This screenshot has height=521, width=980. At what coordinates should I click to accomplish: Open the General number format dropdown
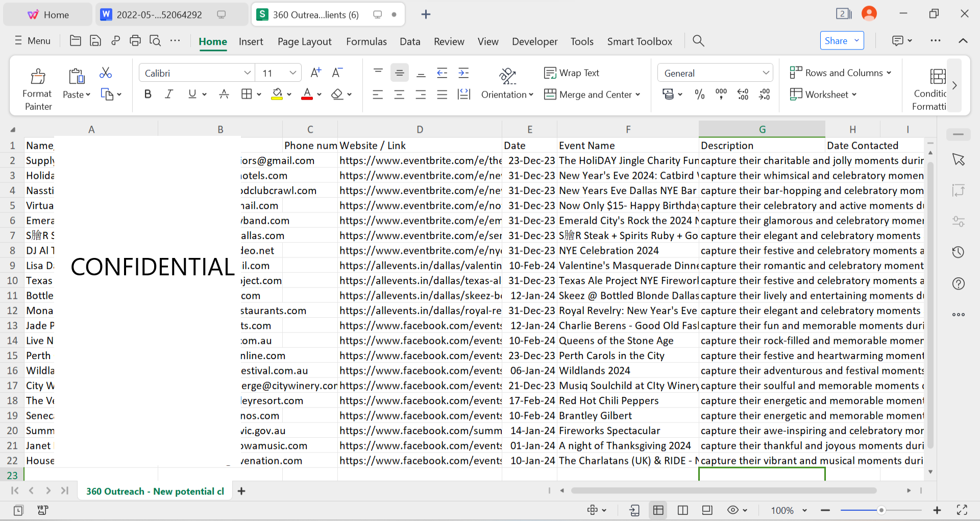tap(766, 73)
